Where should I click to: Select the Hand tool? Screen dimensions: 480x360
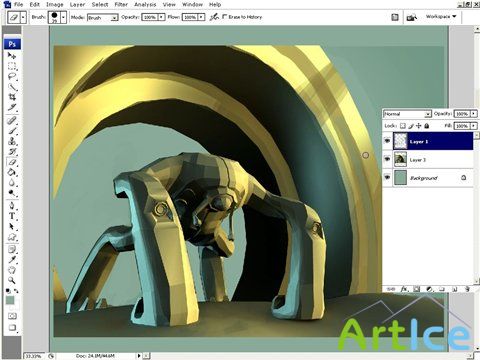coord(12,270)
